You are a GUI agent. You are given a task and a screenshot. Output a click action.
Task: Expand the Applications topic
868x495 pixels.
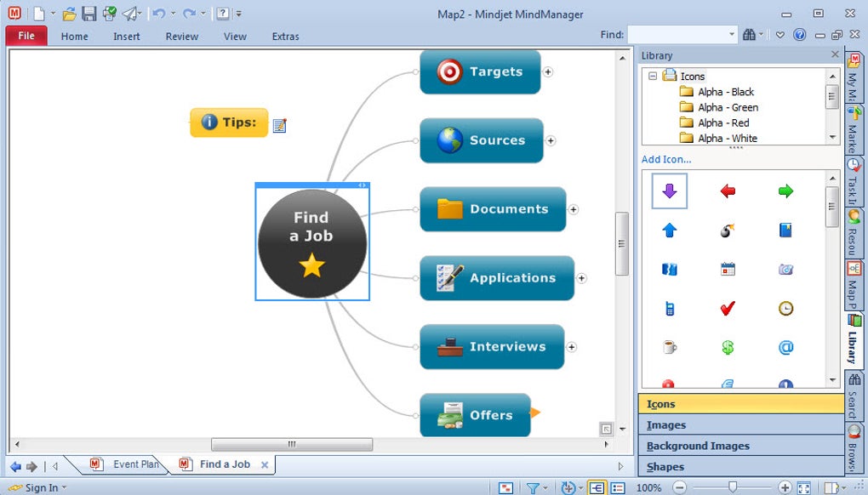pyautogui.click(x=581, y=278)
